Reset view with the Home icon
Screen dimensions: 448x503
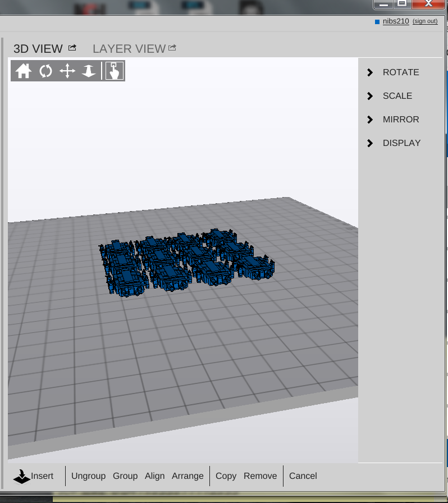point(24,71)
